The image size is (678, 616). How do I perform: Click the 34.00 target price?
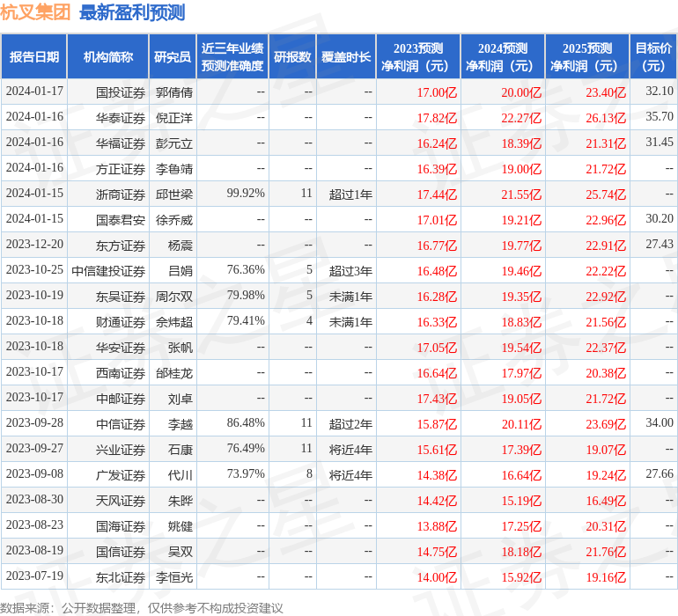coord(660,422)
